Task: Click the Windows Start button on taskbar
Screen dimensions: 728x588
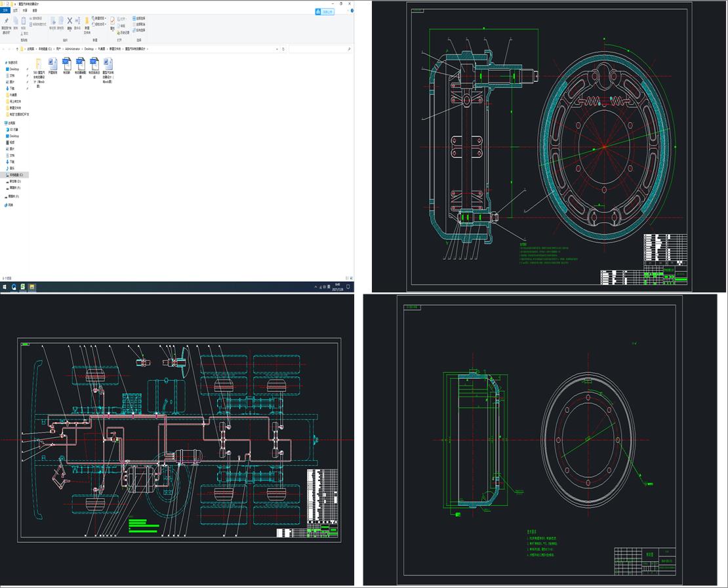Action: coord(4,286)
